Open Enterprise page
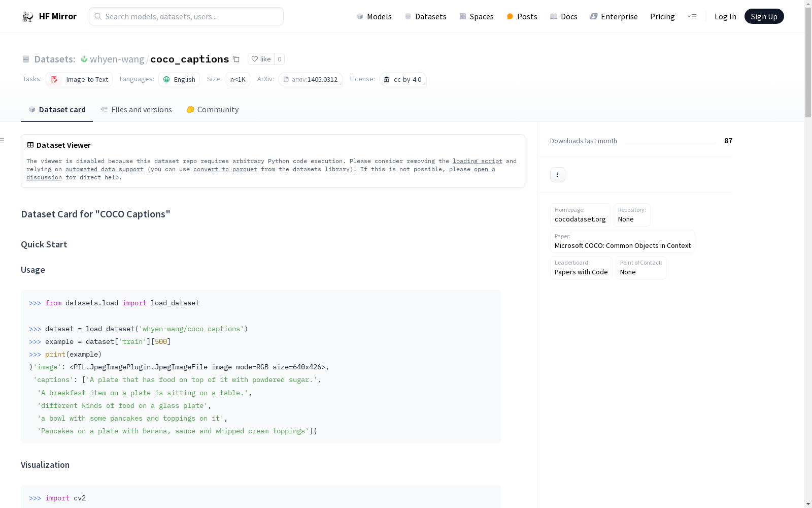 point(614,16)
